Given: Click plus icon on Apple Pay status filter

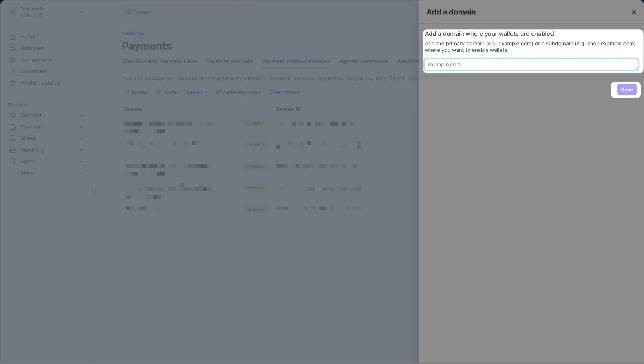Looking at the screenshot, I should pyautogui.click(x=218, y=92).
